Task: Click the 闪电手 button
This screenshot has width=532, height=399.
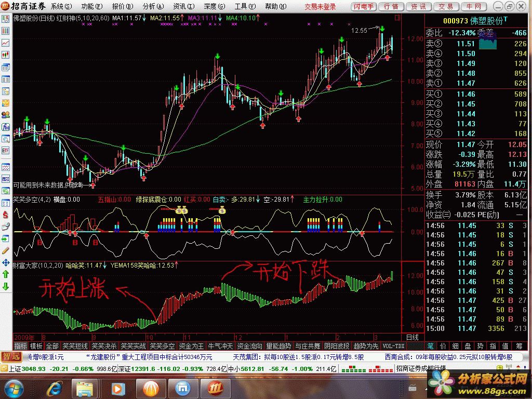Action: click(363, 6)
